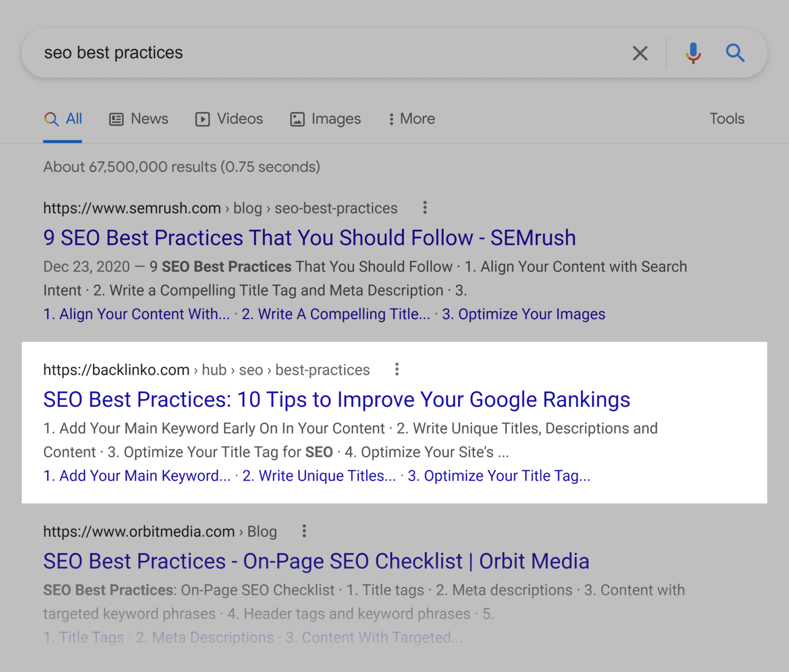Open search Tools options
The width and height of the screenshot is (789, 672).
pos(727,118)
